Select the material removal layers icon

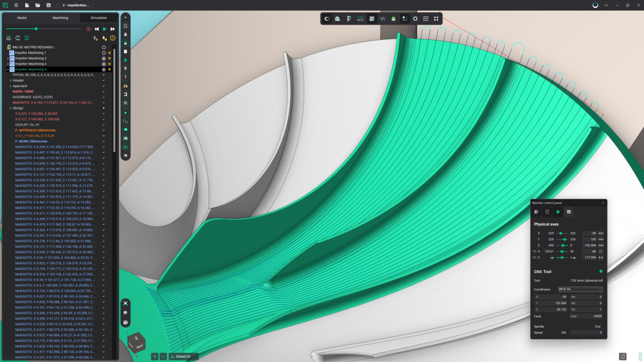[x=393, y=19]
